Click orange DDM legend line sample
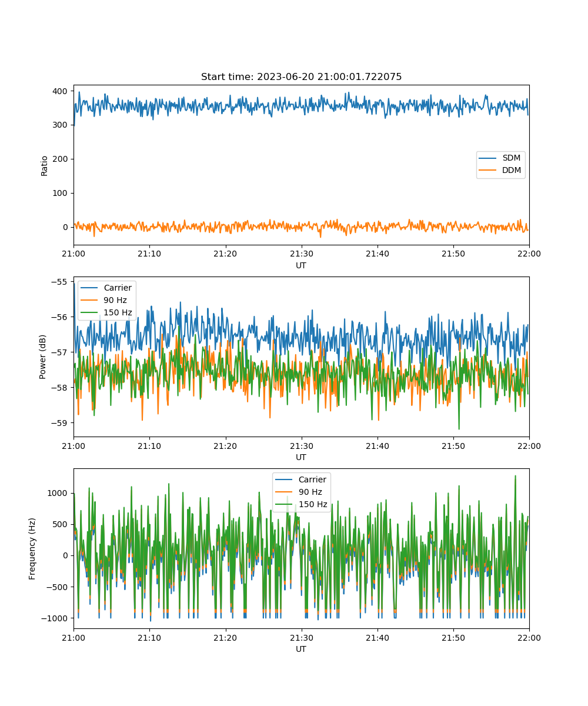Image resolution: width=588 pixels, height=706 pixels. [x=489, y=171]
